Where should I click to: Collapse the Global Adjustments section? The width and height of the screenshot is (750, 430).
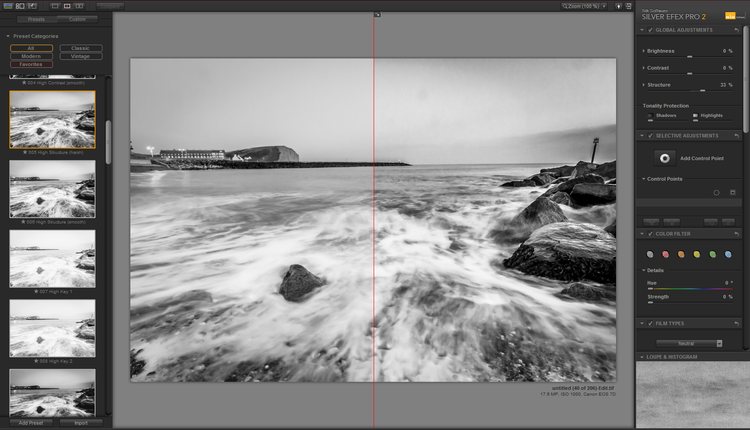[x=642, y=30]
